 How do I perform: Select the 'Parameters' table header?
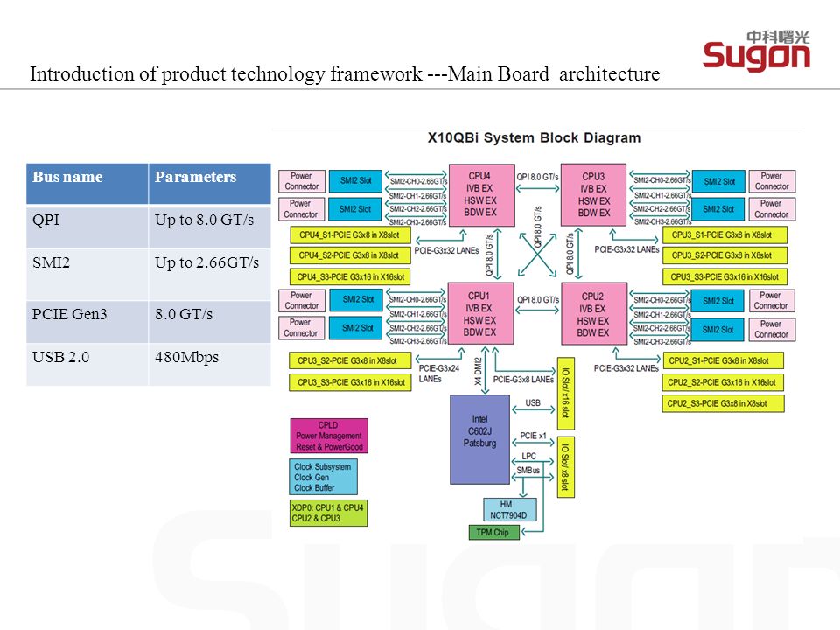point(209,184)
